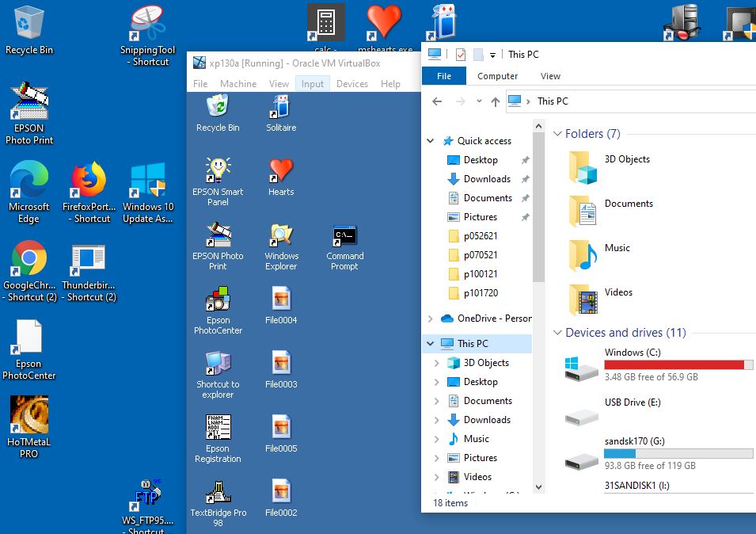The image size is (756, 534).
Task: Select TextBridge Pro 98 in the VM
Action: click(218, 502)
